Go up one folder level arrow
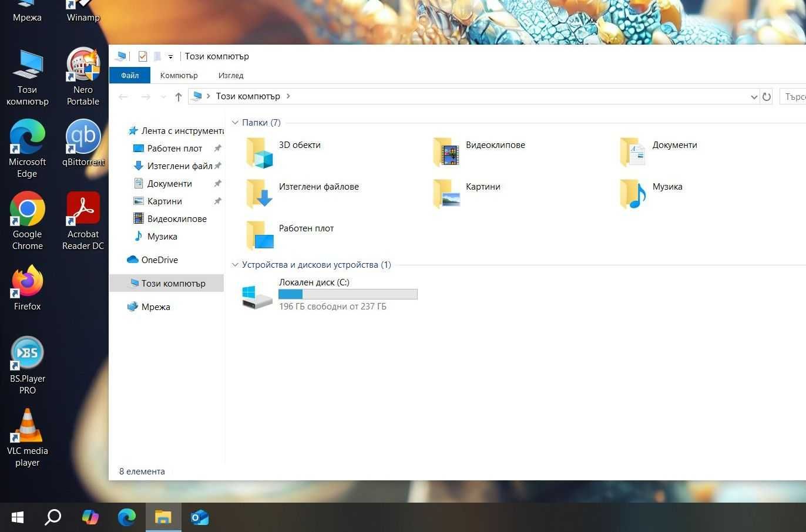 (179, 97)
